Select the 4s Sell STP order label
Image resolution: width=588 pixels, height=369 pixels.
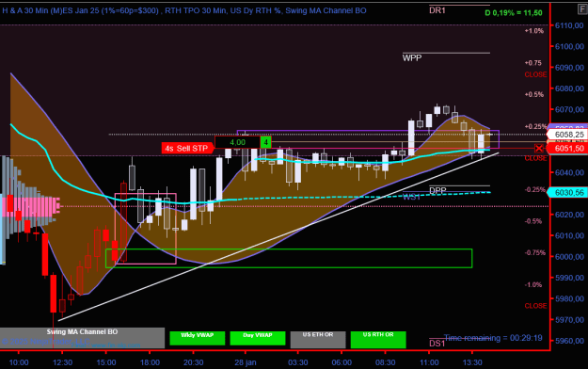click(x=186, y=149)
